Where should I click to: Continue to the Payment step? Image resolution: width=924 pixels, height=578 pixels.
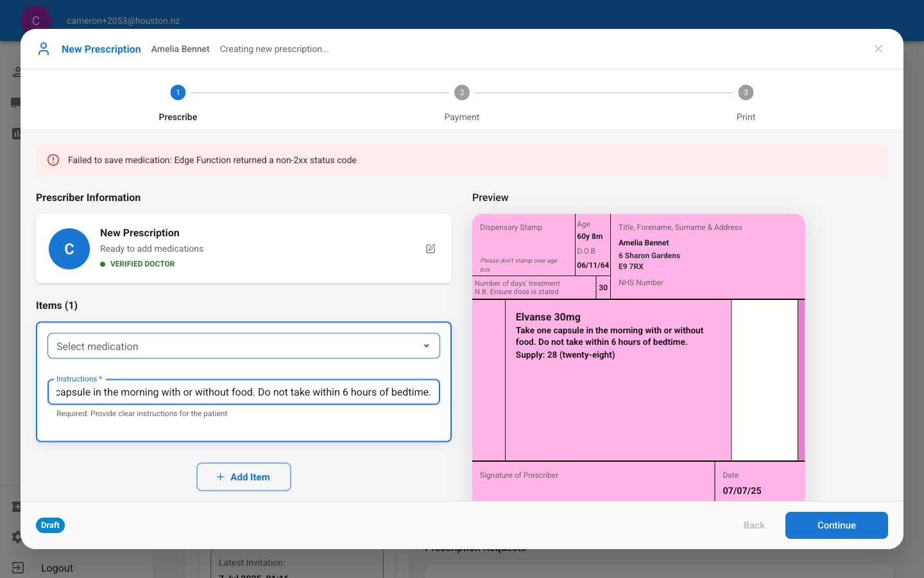coord(837,525)
